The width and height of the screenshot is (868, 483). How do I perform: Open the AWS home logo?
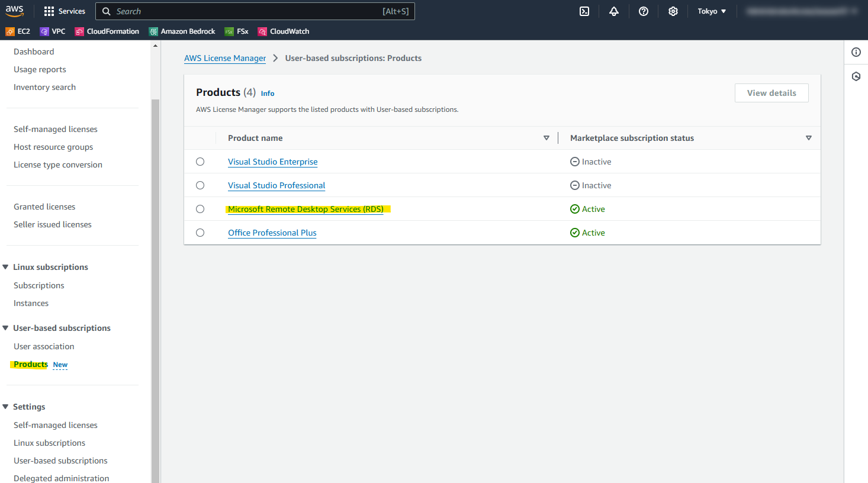(15, 11)
